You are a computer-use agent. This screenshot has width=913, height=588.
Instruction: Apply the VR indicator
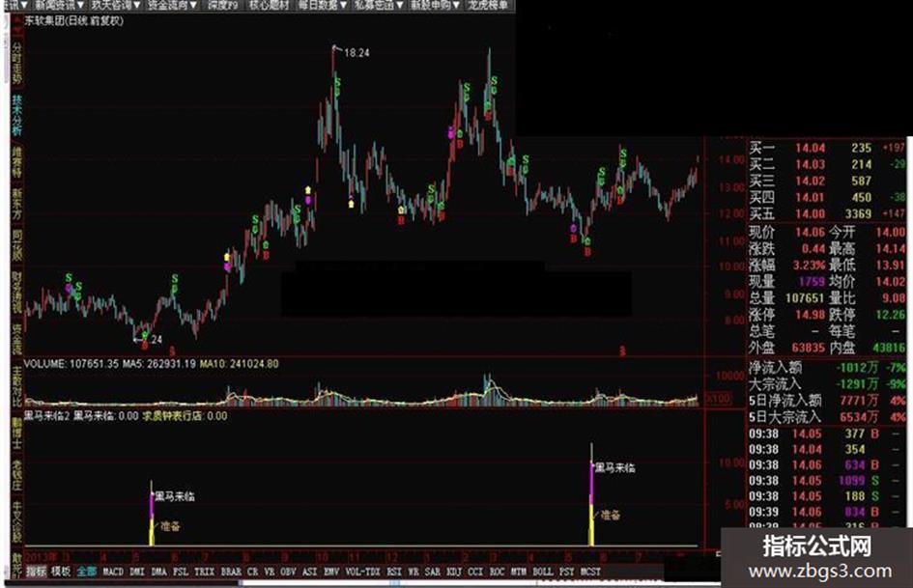pyautogui.click(x=269, y=572)
